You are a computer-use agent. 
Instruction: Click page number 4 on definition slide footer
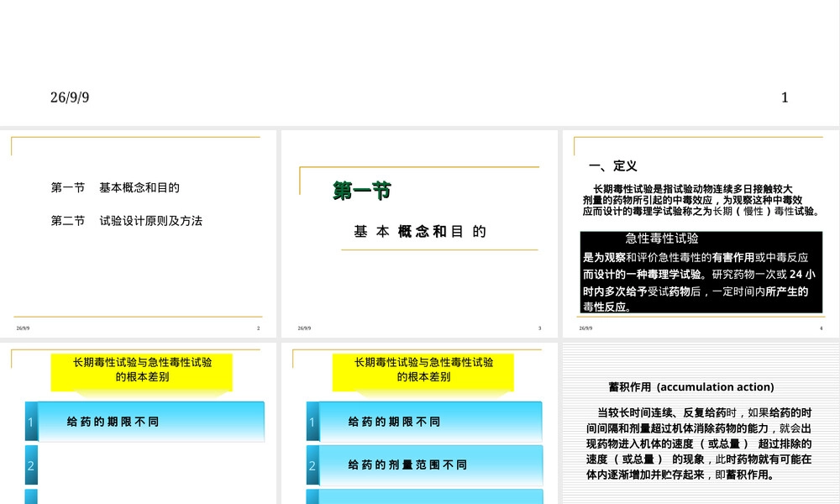[822, 328]
